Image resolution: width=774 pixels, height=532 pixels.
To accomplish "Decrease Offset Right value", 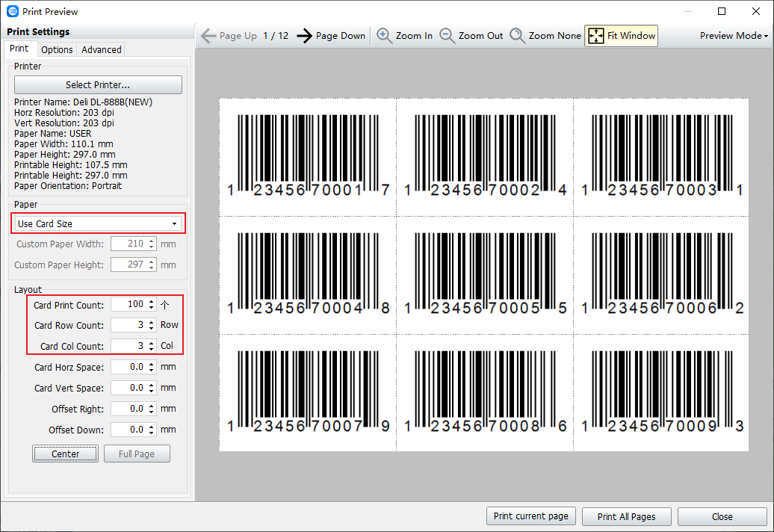I will (152, 412).
